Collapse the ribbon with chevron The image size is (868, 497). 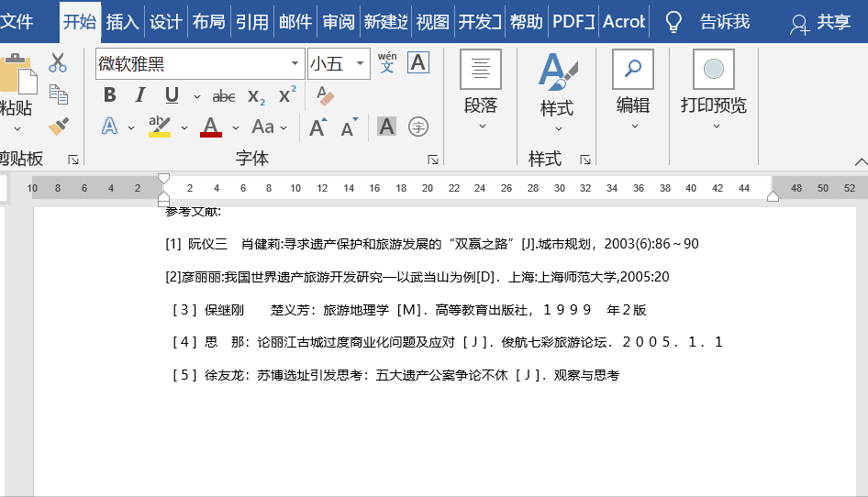[861, 161]
